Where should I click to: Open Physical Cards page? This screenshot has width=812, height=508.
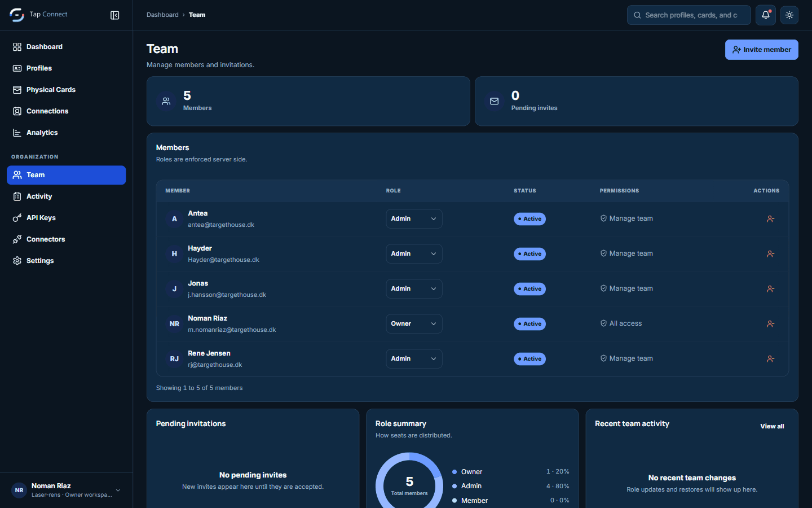point(66,90)
